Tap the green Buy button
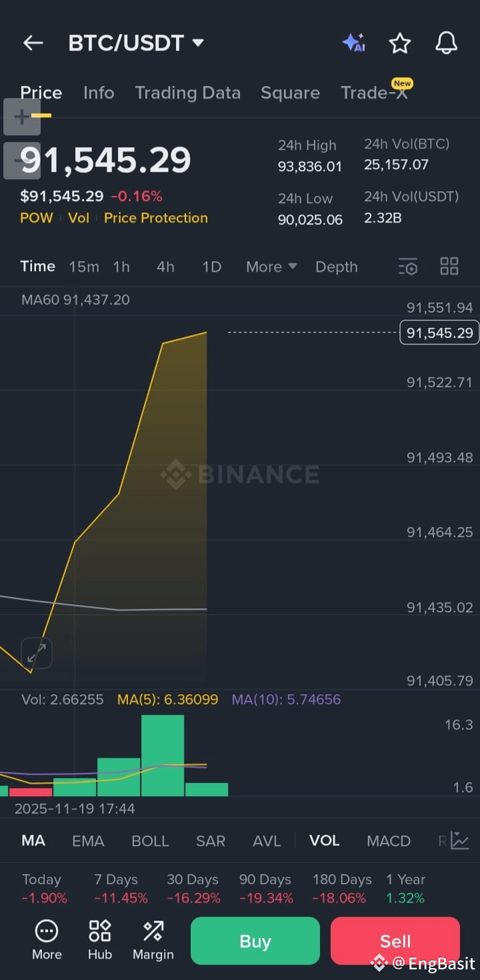Image resolution: width=480 pixels, height=980 pixels. click(255, 941)
